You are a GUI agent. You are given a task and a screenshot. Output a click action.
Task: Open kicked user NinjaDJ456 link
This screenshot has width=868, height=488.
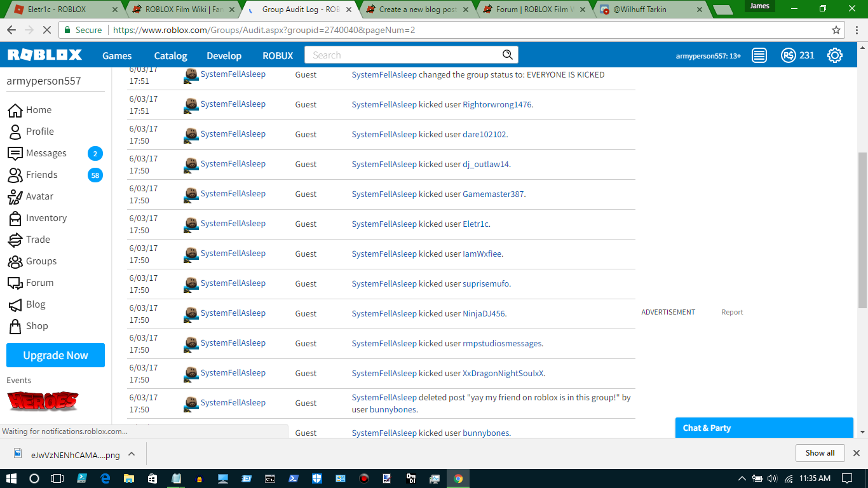coord(484,314)
